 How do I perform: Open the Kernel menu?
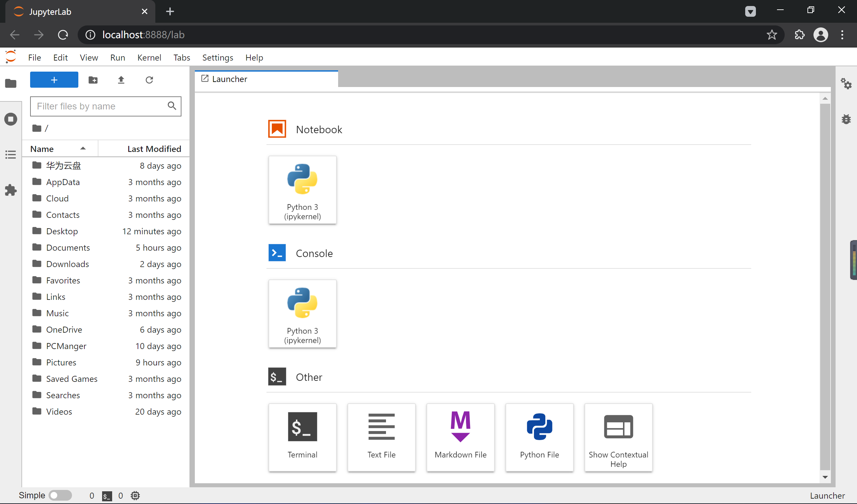point(149,58)
